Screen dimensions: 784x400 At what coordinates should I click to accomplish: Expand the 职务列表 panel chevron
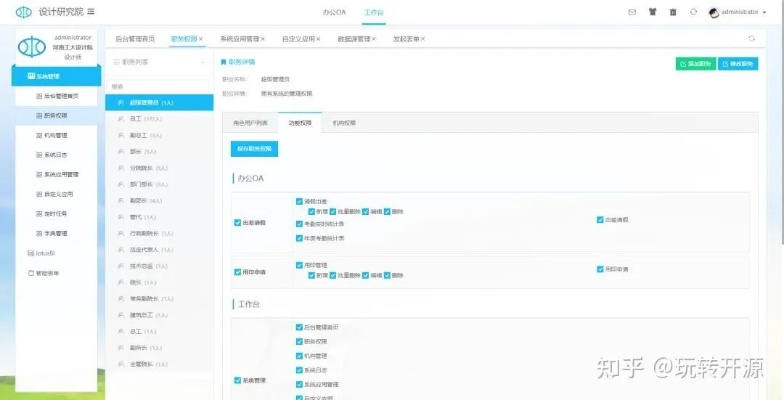click(204, 62)
